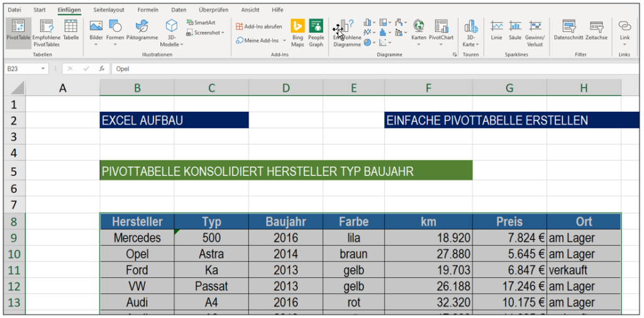Image resolution: width=644 pixels, height=318 pixels.
Task: Select column F header
Action: [428, 87]
